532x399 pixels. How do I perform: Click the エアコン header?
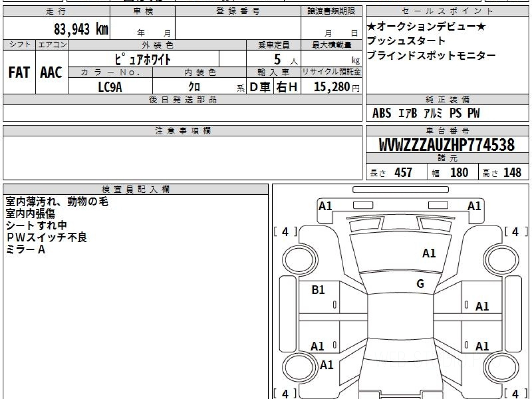[x=52, y=45]
